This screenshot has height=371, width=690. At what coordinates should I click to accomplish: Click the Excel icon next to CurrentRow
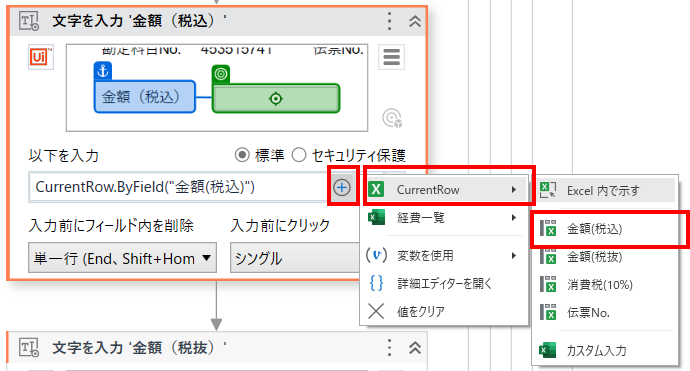click(376, 190)
